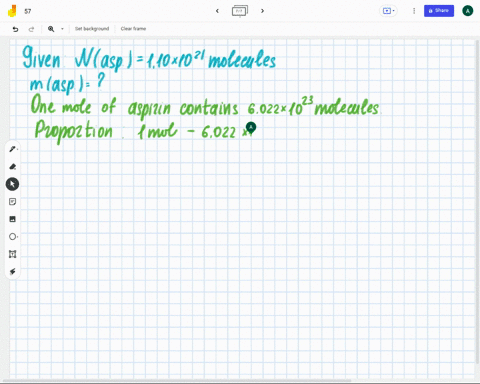Click Clear frame

point(133,29)
